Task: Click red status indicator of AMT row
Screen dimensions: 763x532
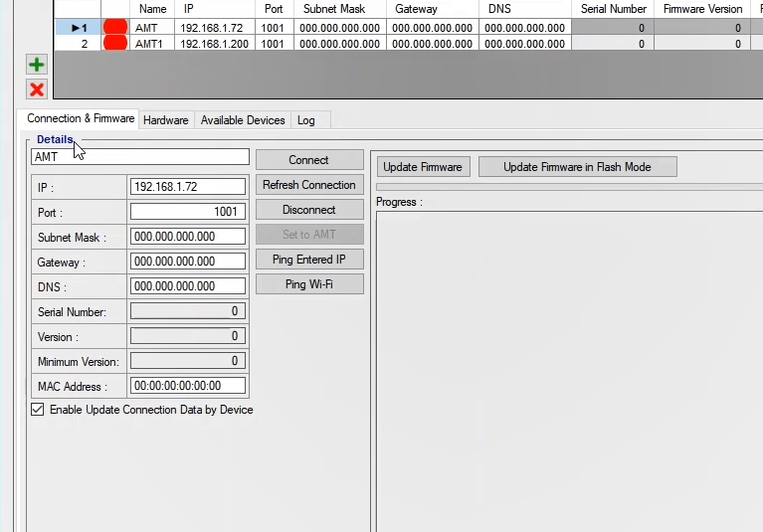Action: (x=115, y=28)
